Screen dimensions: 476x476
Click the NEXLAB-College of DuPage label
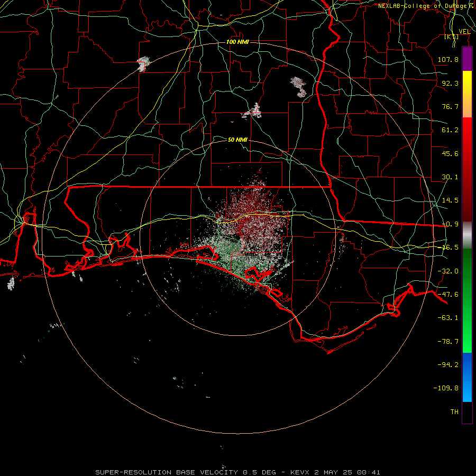click(424, 6)
